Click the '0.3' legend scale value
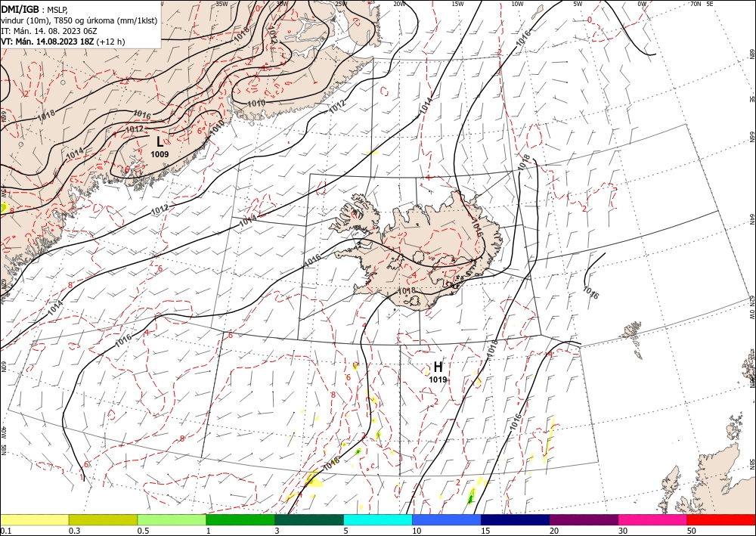The width and height of the screenshot is (756, 536). pos(74,531)
